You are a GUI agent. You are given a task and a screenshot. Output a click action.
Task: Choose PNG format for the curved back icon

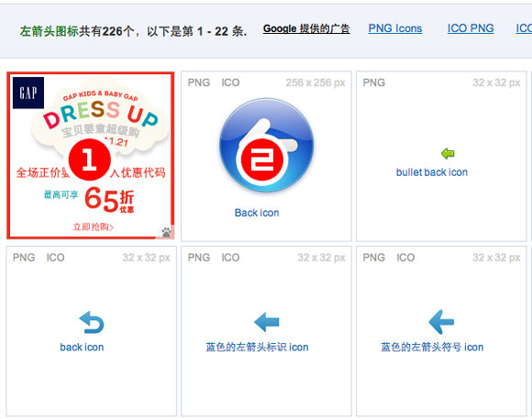tap(24, 258)
